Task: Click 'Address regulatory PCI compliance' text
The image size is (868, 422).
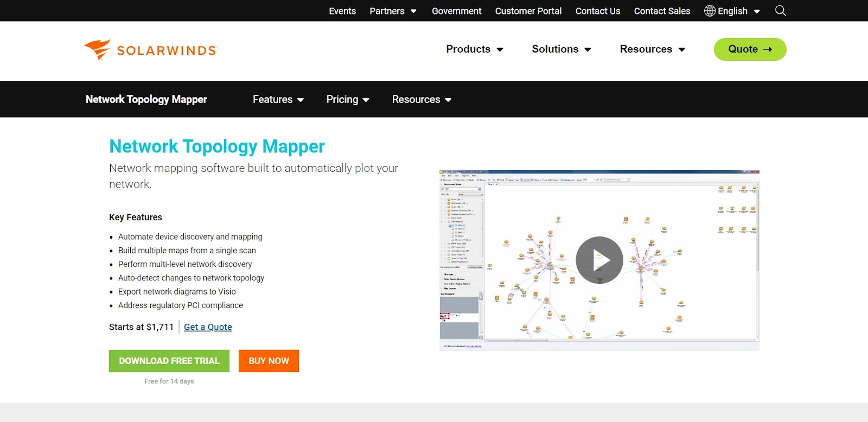Action: [x=181, y=305]
